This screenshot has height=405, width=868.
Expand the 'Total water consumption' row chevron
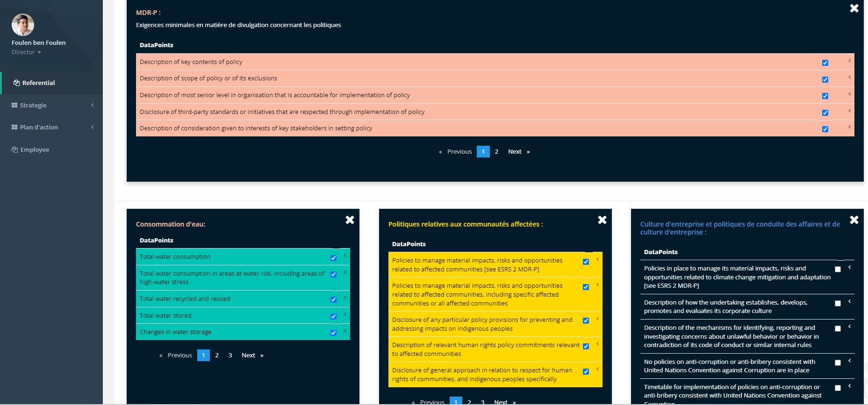[x=345, y=256]
